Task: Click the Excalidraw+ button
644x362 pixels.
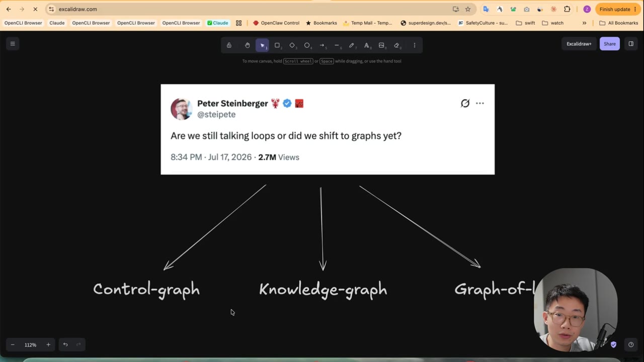Action: [579, 44]
